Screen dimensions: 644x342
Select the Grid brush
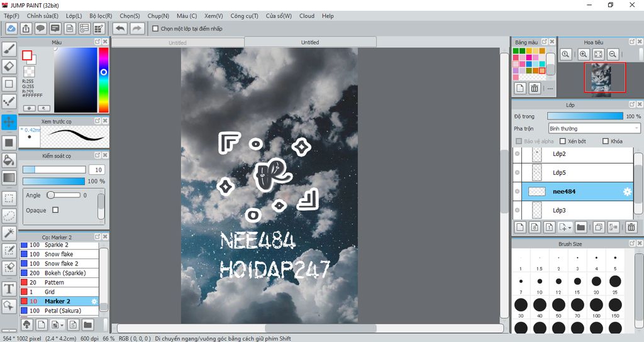[x=60, y=292]
